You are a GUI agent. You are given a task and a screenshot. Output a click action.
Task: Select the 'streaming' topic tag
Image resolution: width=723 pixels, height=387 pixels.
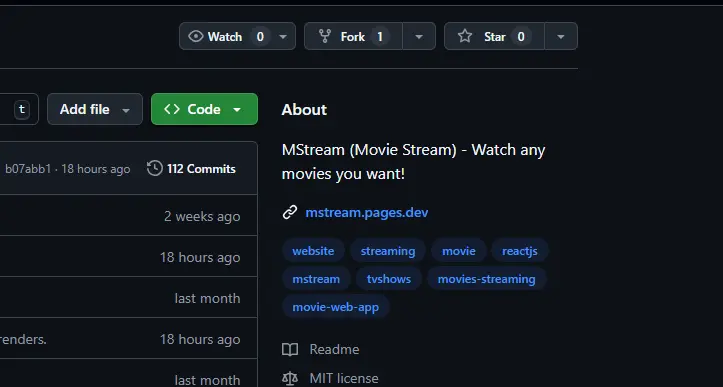click(x=388, y=251)
